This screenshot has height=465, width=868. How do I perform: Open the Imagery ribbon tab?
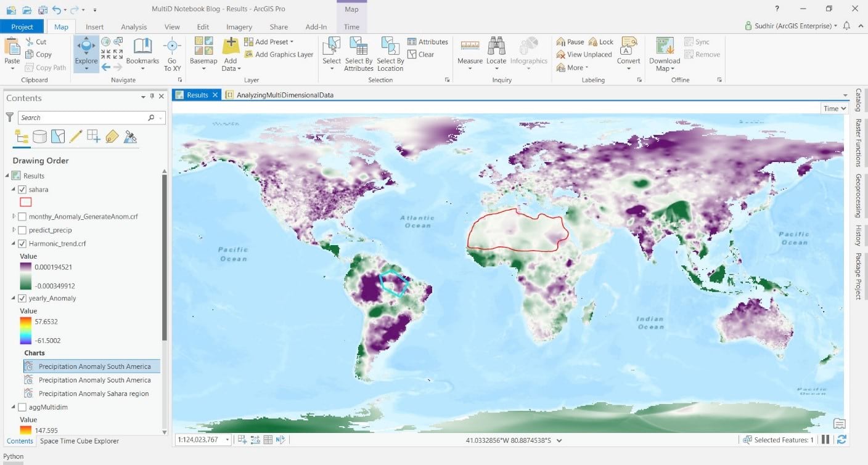pos(239,26)
